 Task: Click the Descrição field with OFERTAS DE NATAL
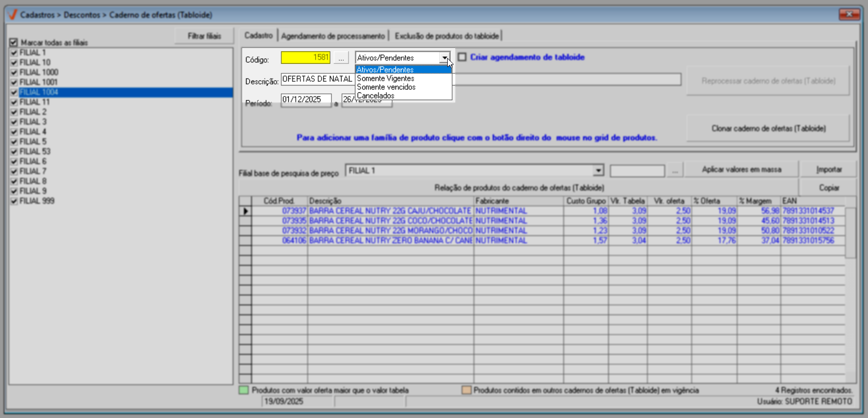click(x=317, y=79)
